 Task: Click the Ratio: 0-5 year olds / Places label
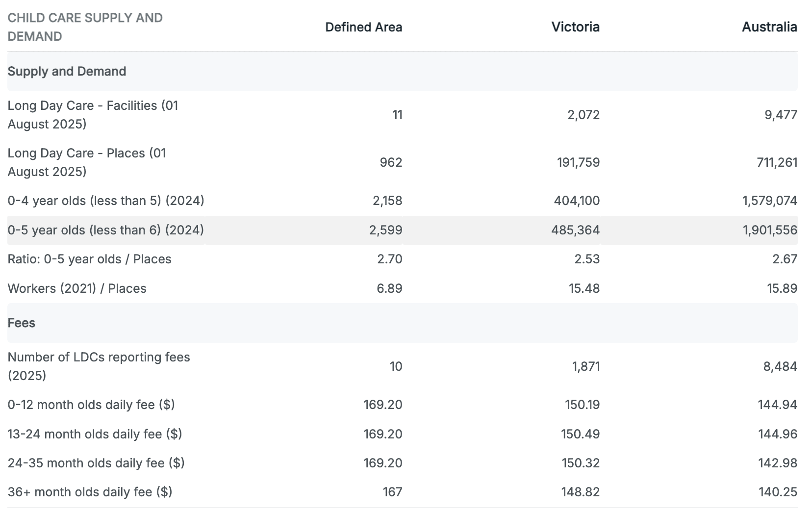(x=89, y=259)
